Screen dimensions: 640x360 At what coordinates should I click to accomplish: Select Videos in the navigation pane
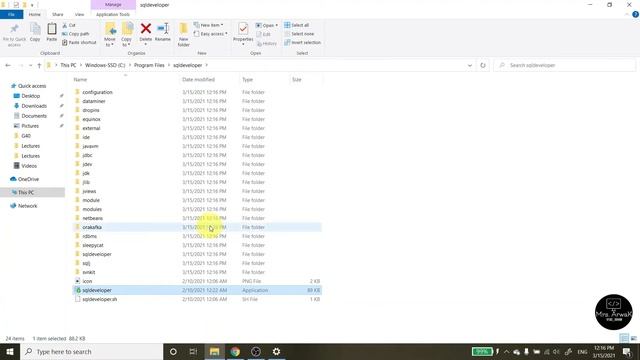[x=29, y=166]
